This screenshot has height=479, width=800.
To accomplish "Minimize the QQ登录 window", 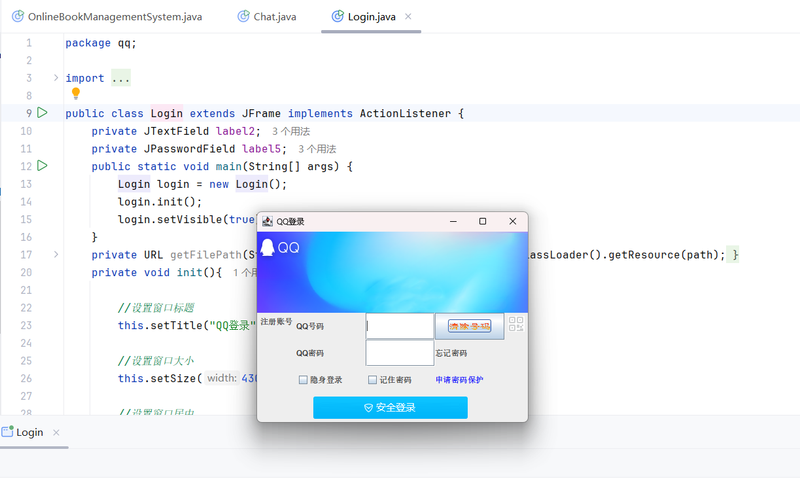I will 453,221.
